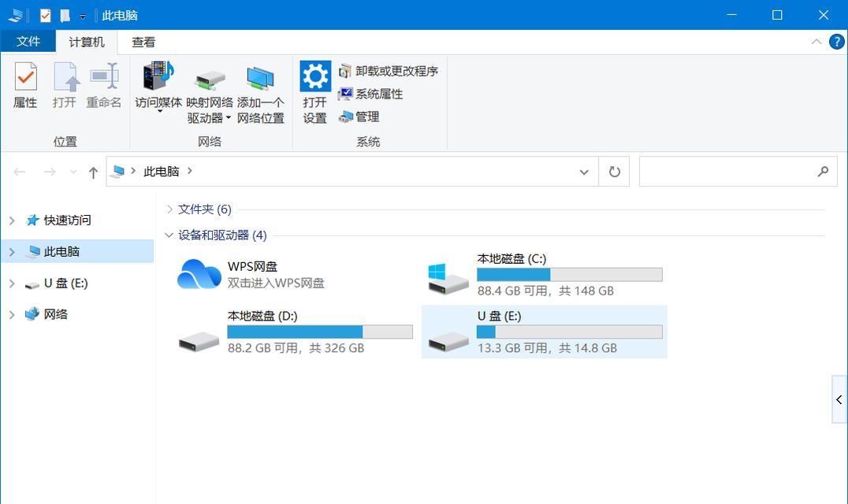This screenshot has width=848, height=504.
Task: Select the WPS网盘 cloud drive icon
Action: [199, 274]
